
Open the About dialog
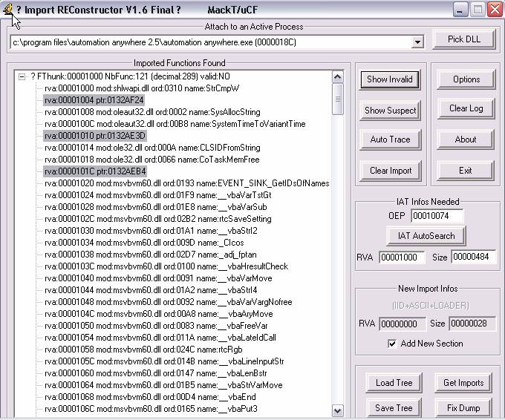(466, 140)
